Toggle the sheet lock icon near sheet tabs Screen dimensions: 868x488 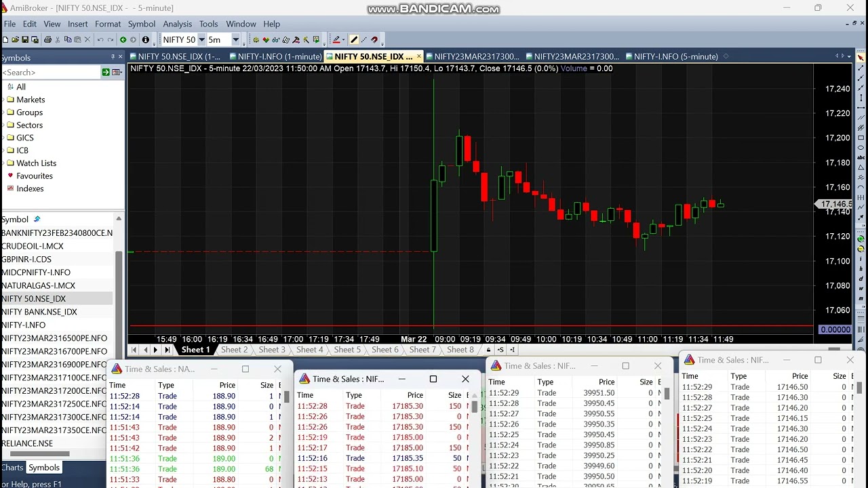click(x=488, y=350)
